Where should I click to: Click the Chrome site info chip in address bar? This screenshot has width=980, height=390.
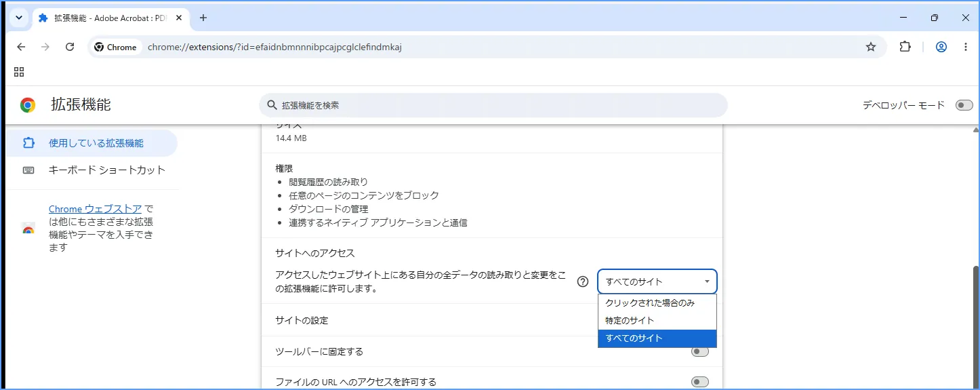[x=115, y=47]
